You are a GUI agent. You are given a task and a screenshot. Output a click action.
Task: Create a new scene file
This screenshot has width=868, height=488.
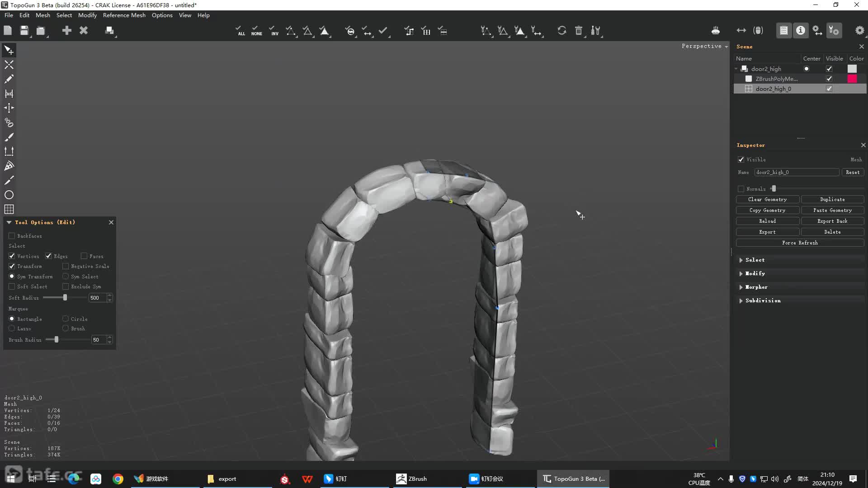(8, 30)
